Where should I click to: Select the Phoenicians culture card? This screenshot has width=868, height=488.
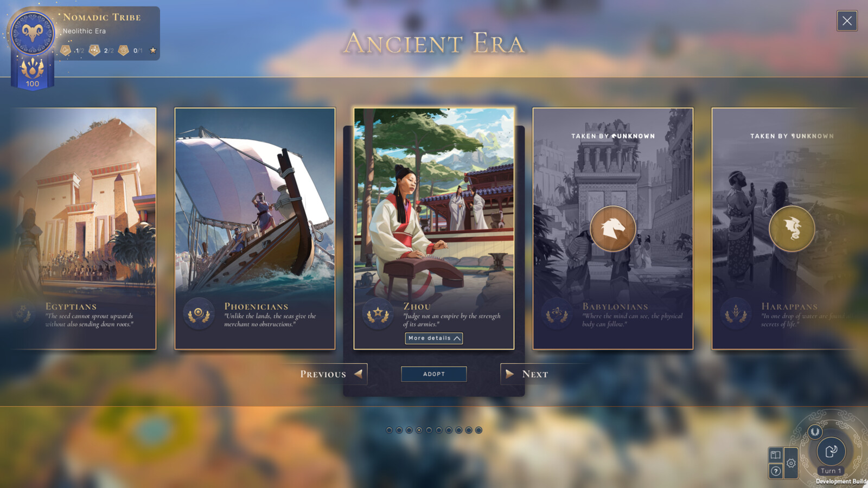point(255,228)
